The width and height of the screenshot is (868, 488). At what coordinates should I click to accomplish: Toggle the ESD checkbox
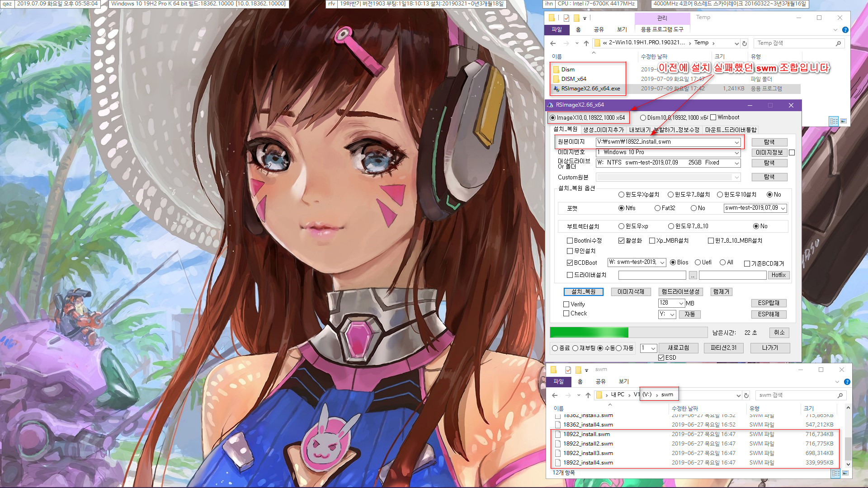661,358
